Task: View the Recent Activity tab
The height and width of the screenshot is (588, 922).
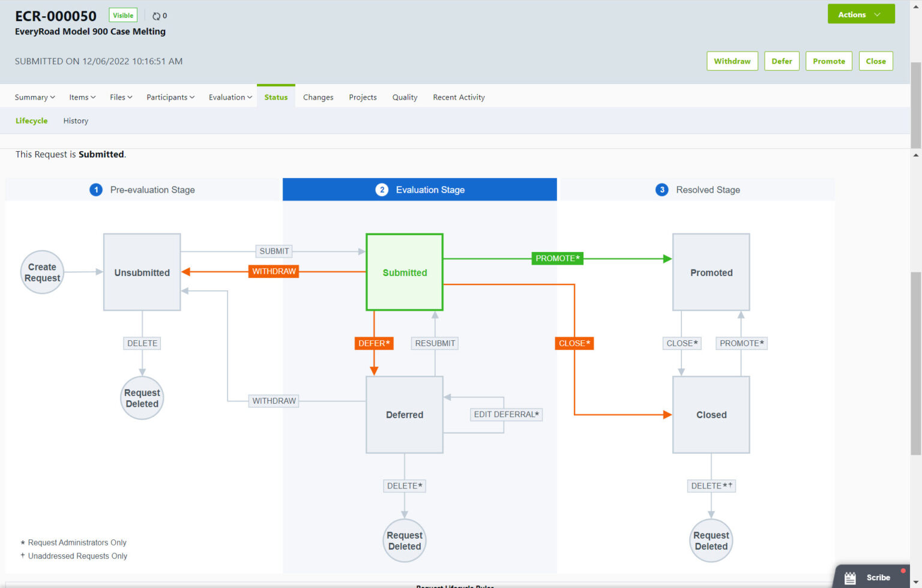Action: pos(458,97)
